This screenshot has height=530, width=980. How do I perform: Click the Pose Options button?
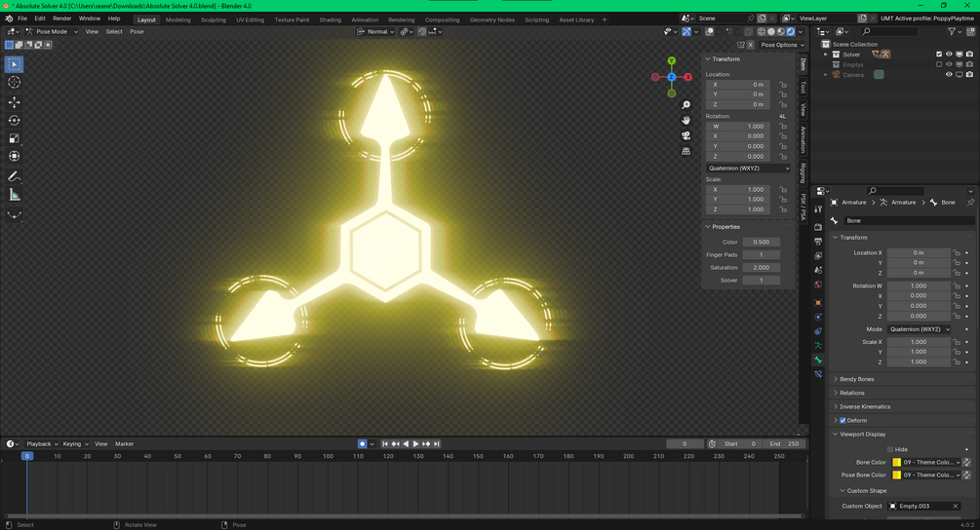coord(782,45)
